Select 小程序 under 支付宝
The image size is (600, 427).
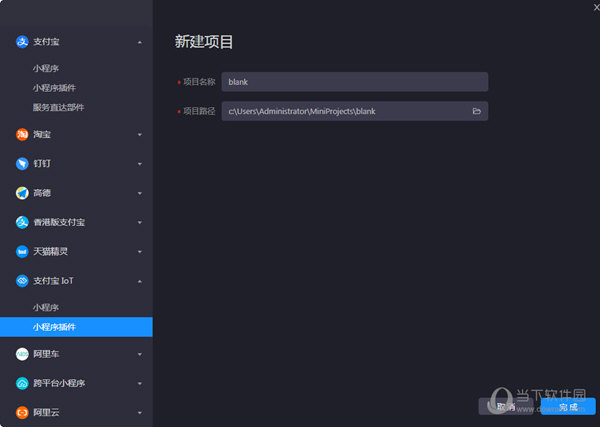46,68
